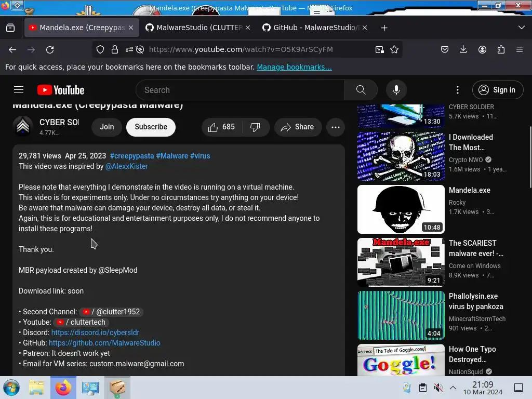Open more actions ellipsis under video
Screen dimensions: 532x399
(336, 127)
